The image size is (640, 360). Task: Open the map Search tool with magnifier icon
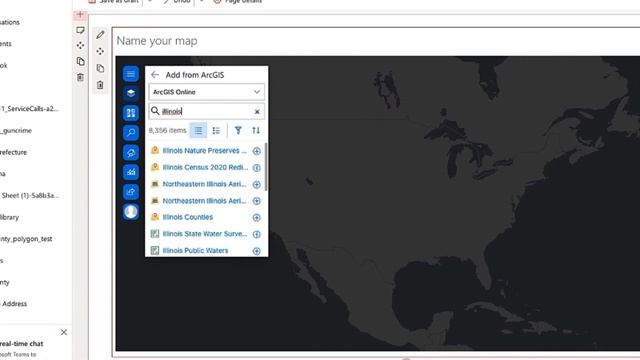click(x=131, y=133)
